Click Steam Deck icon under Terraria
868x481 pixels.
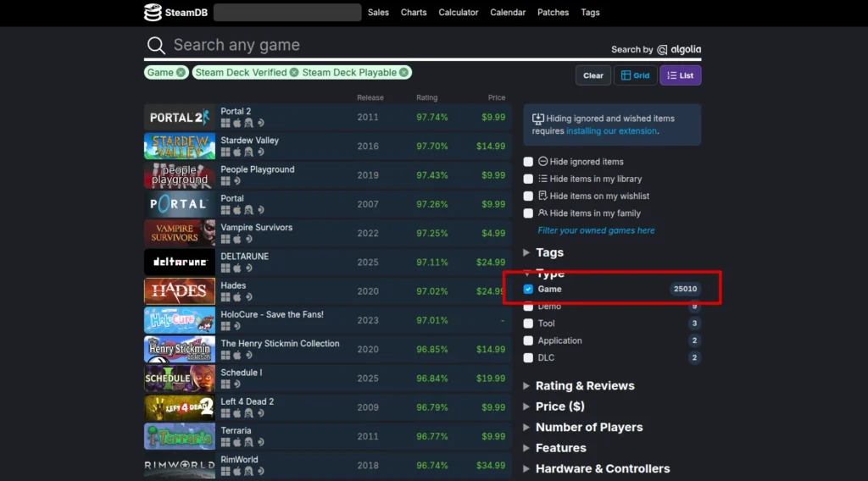click(x=261, y=442)
